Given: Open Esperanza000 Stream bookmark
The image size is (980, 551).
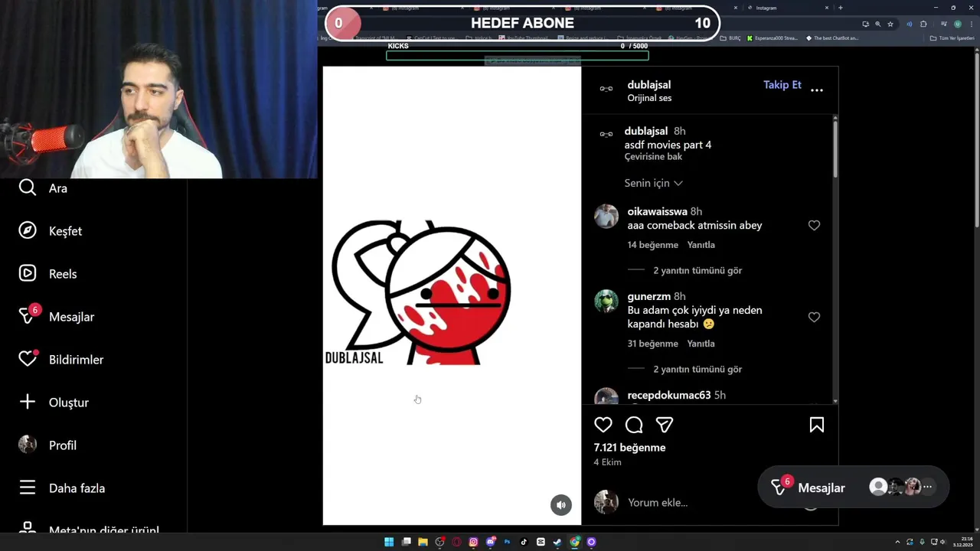Looking at the screenshot, I should [x=772, y=38].
